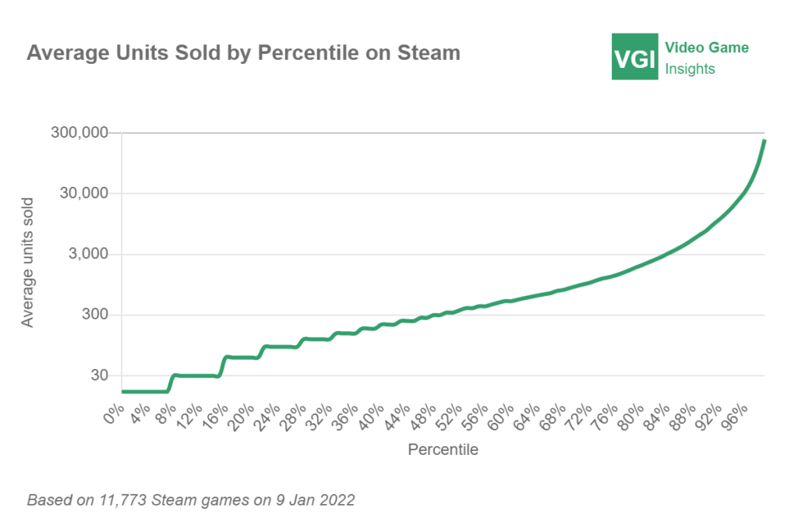Click the 30 y-axis label

(x=97, y=375)
